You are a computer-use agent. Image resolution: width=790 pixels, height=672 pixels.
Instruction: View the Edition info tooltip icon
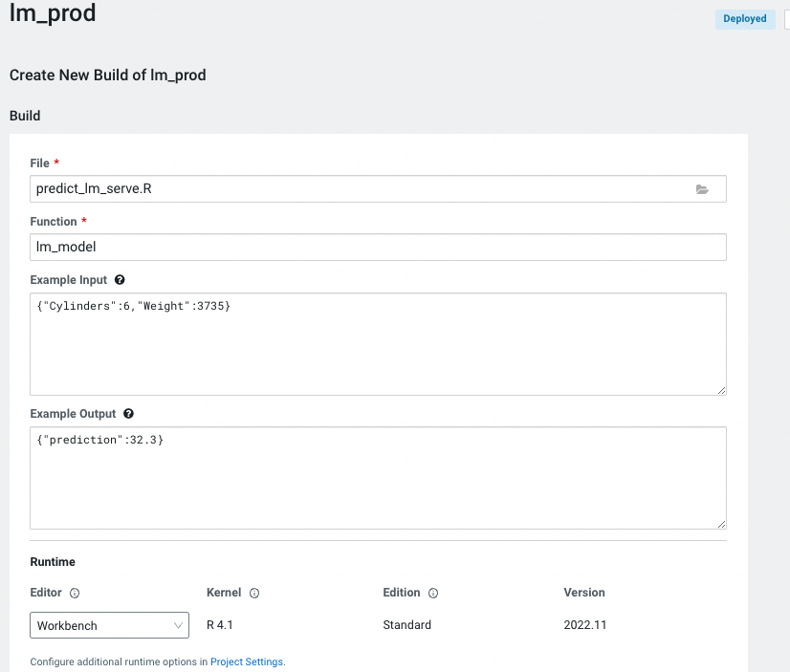(x=432, y=593)
